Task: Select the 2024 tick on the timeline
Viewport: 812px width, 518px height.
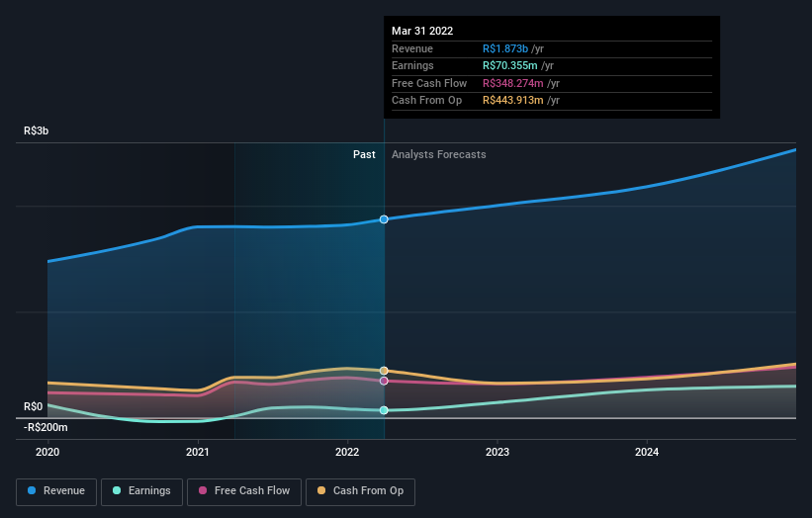Action: 647,452
